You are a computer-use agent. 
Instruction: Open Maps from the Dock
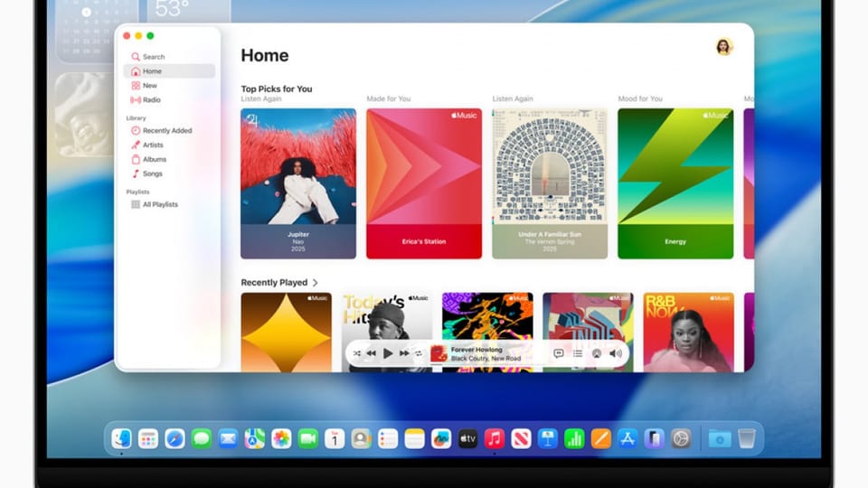click(x=255, y=439)
